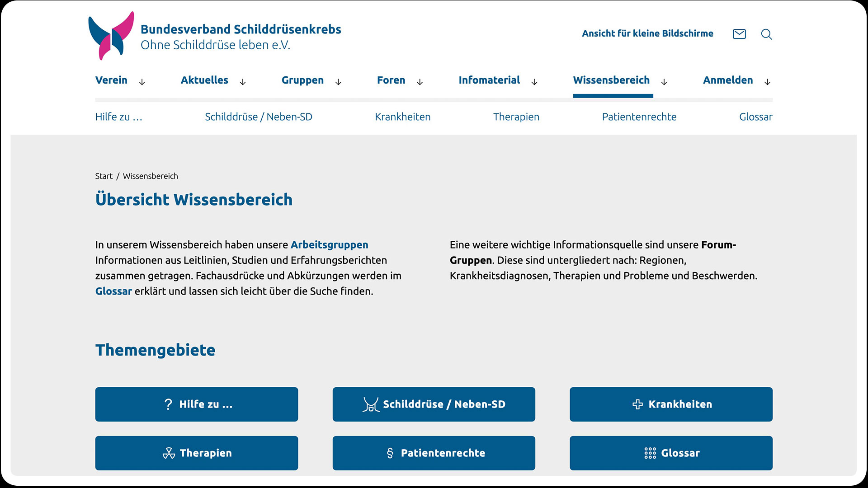868x488 pixels.
Task: Click the Krankheiten topic button
Action: click(x=671, y=404)
